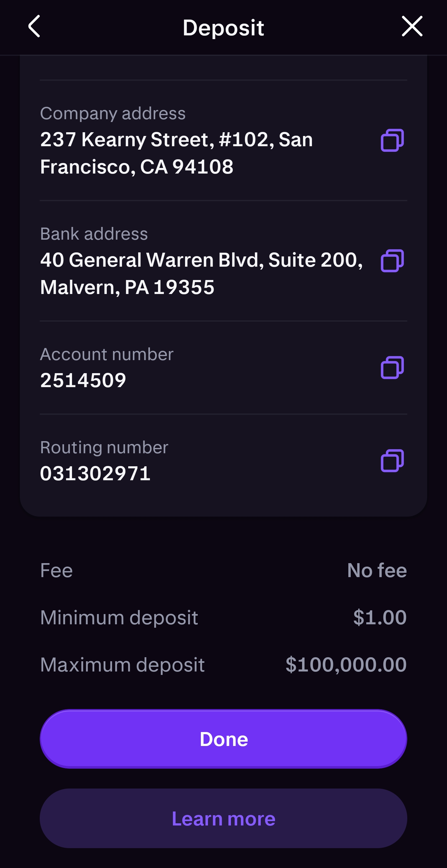This screenshot has width=447, height=868.
Task: Tap routing number value 031302971
Action: coord(95,473)
